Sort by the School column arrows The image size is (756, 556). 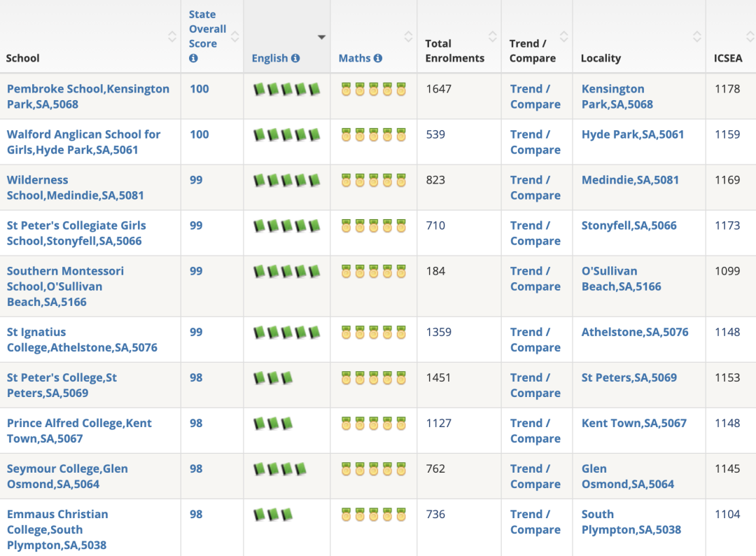(172, 36)
